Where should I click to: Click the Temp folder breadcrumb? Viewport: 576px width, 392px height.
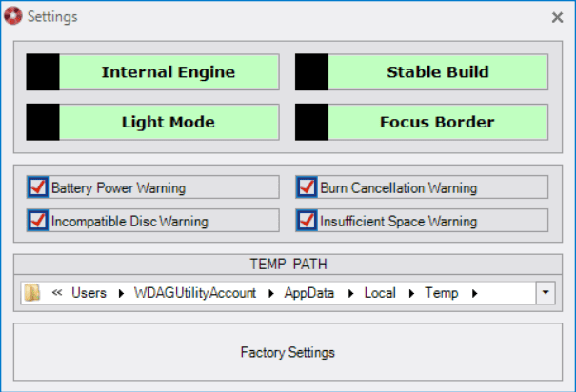tap(442, 293)
